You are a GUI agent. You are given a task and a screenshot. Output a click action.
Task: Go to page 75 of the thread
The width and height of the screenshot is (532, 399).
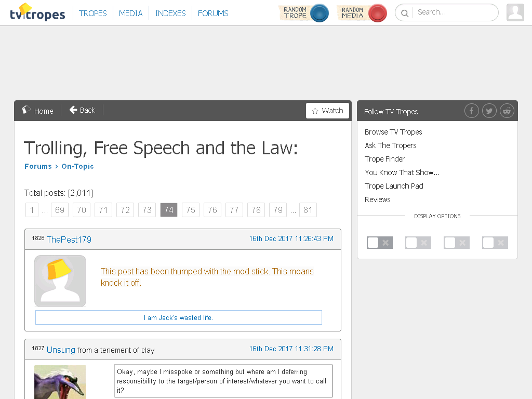tap(191, 210)
